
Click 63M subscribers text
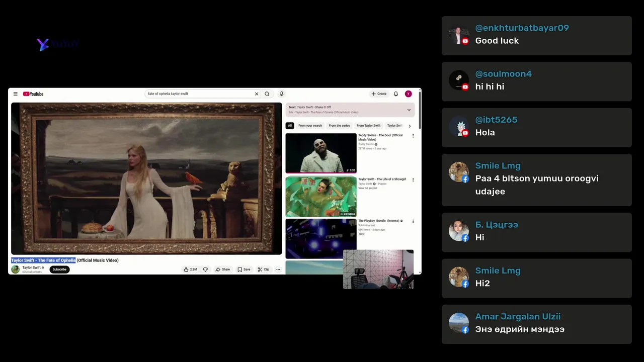point(32,272)
